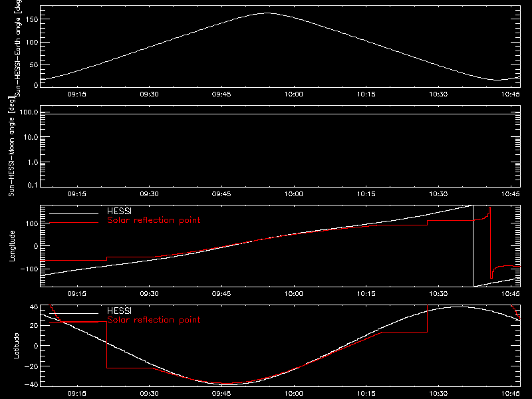The height and width of the screenshot is (399, 532).
Task: Click the 150 tick label on Earth angle plot
Action: pos(32,19)
